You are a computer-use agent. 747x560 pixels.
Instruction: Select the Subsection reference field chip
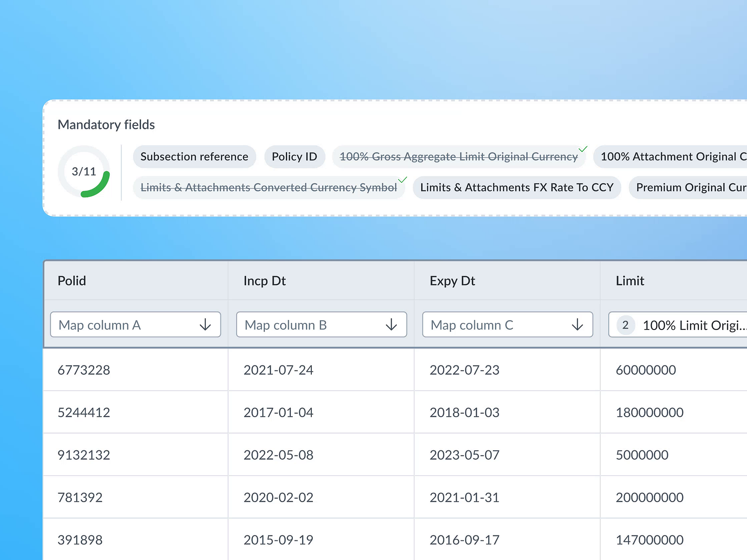pos(194,157)
